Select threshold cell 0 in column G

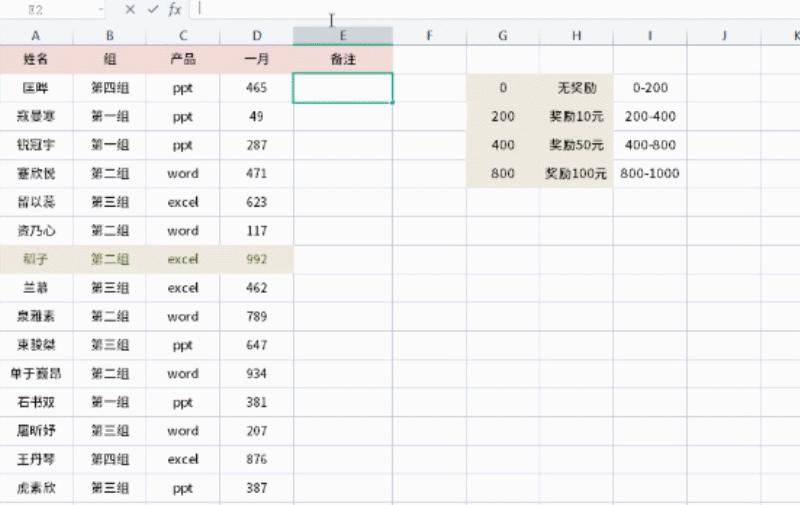[503, 88]
